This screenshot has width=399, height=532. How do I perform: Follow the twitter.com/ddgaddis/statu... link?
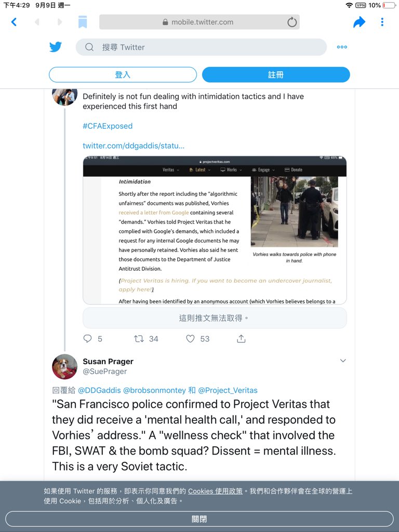pyautogui.click(x=134, y=145)
